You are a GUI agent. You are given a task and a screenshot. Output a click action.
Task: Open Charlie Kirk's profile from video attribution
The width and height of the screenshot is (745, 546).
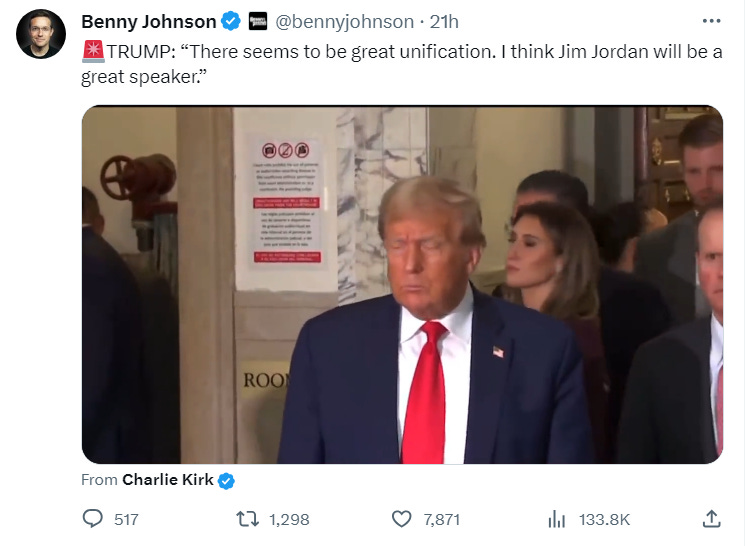coord(168,480)
